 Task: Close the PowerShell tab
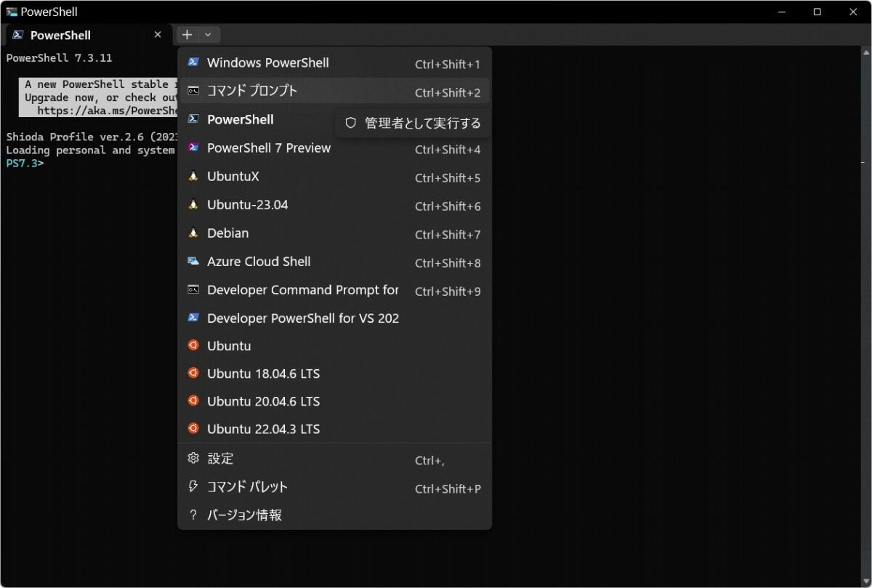(x=158, y=35)
